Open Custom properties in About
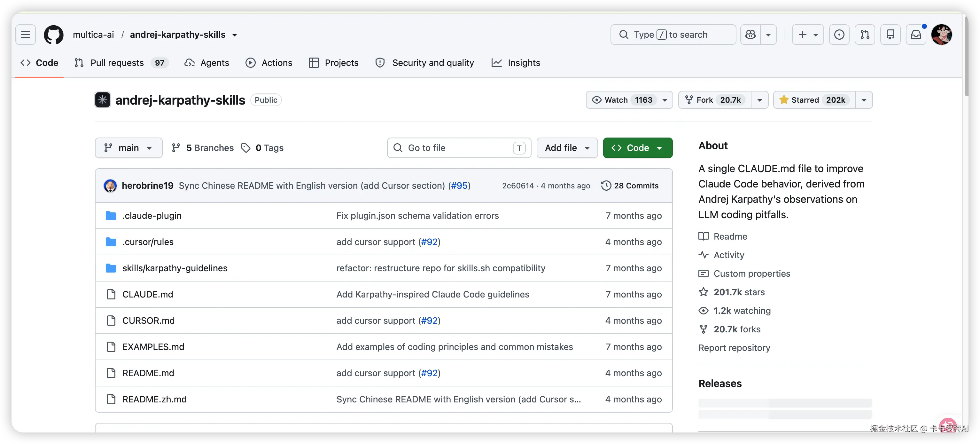 744,274
